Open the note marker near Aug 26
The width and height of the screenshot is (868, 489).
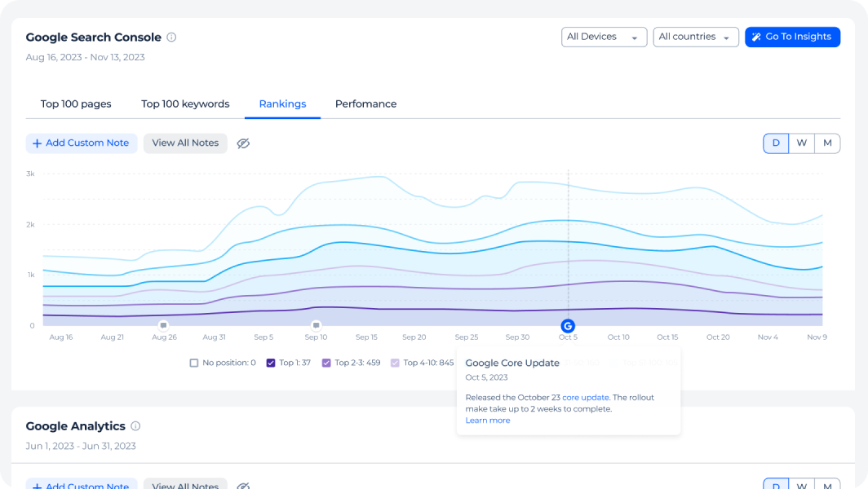(163, 325)
